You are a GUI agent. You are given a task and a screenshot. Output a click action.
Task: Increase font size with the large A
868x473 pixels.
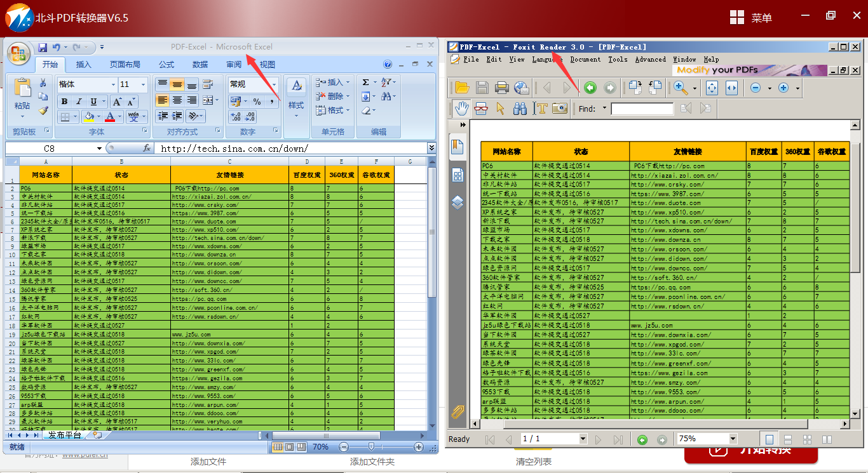tap(117, 102)
